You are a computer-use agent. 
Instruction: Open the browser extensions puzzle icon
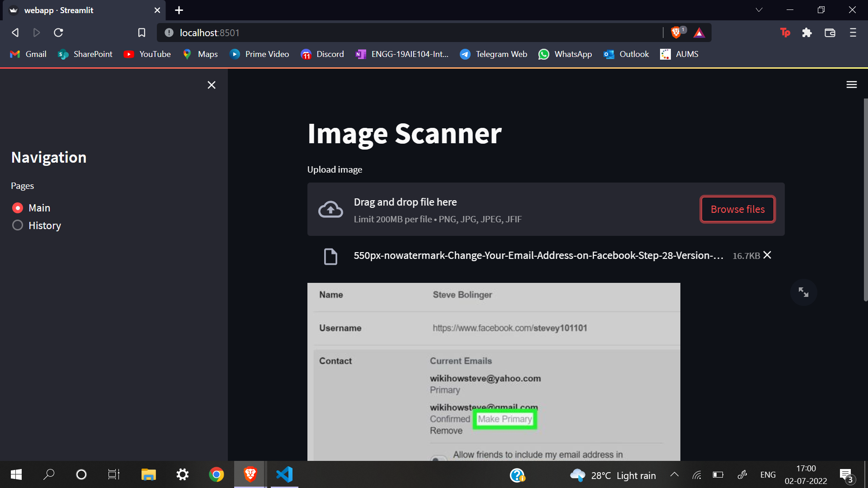[x=807, y=33]
